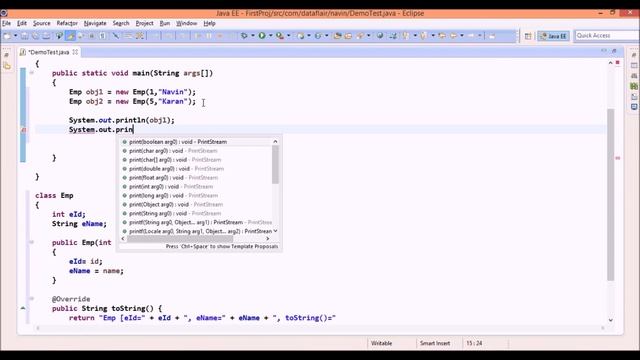This screenshot has height=360, width=640.
Task: Click editor vertical scrollbar thumb
Action: (x=611, y=195)
